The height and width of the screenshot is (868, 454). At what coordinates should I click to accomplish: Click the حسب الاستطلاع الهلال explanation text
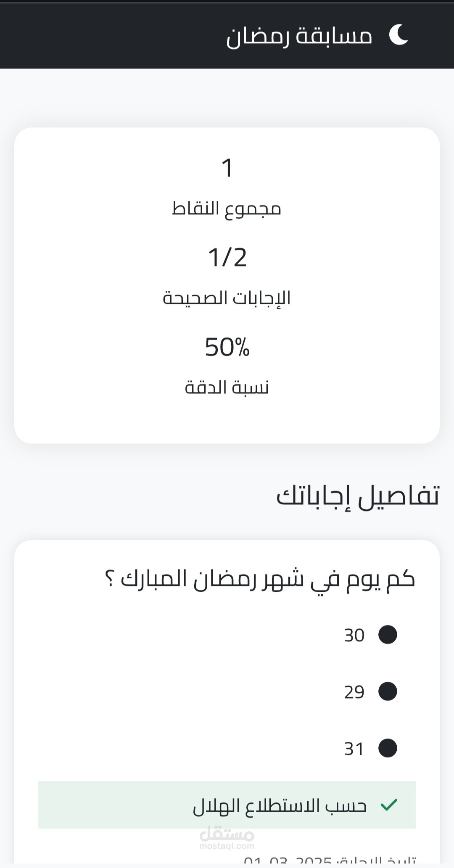pos(280,806)
